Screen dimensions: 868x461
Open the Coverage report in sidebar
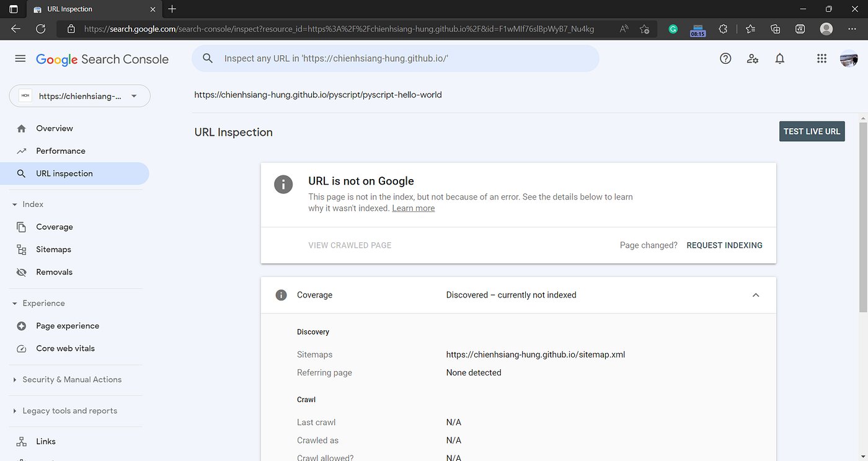[x=74, y=227]
